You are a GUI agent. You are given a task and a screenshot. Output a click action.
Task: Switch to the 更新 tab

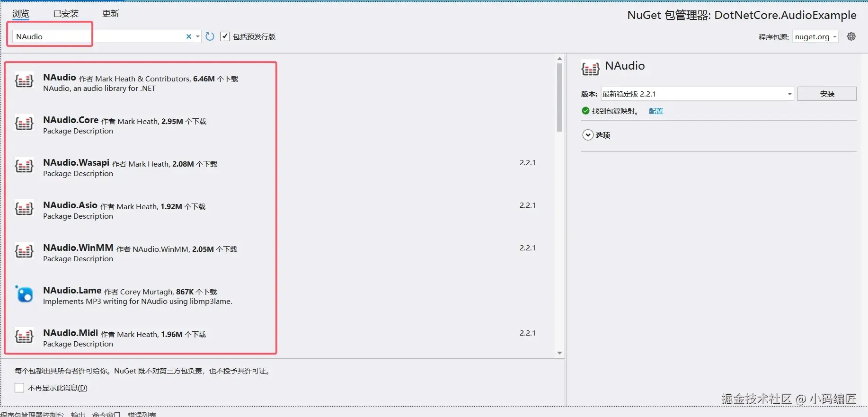coord(111,14)
